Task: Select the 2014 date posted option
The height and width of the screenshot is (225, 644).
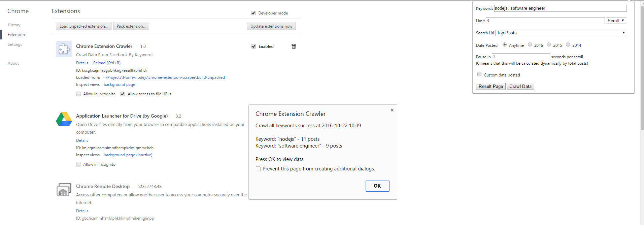Action: [x=568, y=44]
